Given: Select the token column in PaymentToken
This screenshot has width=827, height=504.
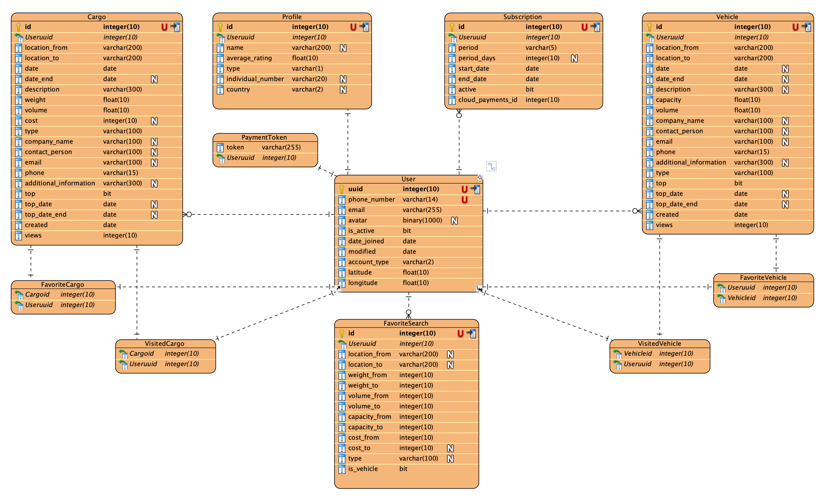Looking at the screenshot, I should coord(235,147).
